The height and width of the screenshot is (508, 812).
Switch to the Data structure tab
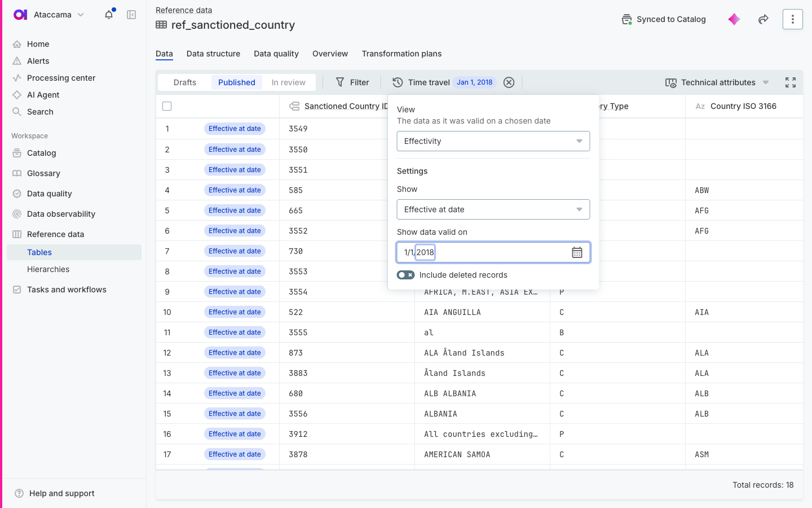(213, 54)
